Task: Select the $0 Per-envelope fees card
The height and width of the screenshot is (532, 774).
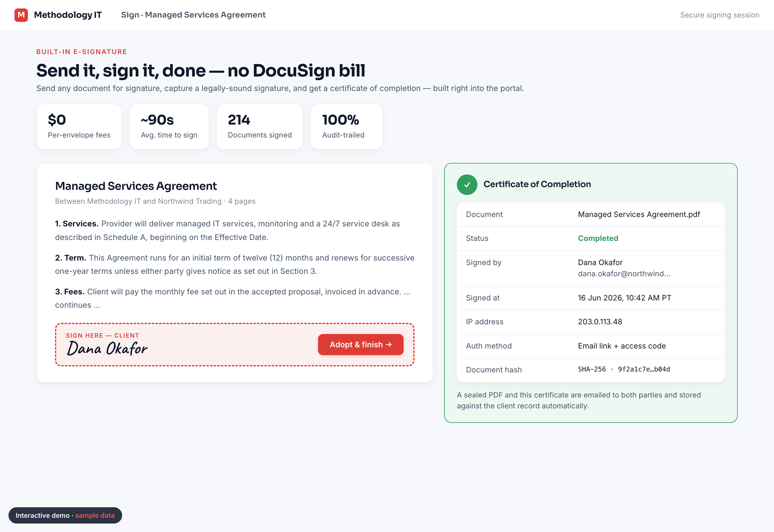Action: 79,127
